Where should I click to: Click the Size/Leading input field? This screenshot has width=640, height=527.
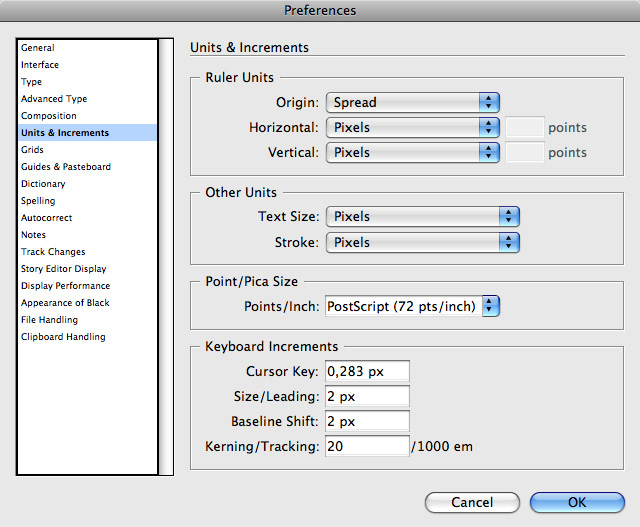click(x=367, y=396)
